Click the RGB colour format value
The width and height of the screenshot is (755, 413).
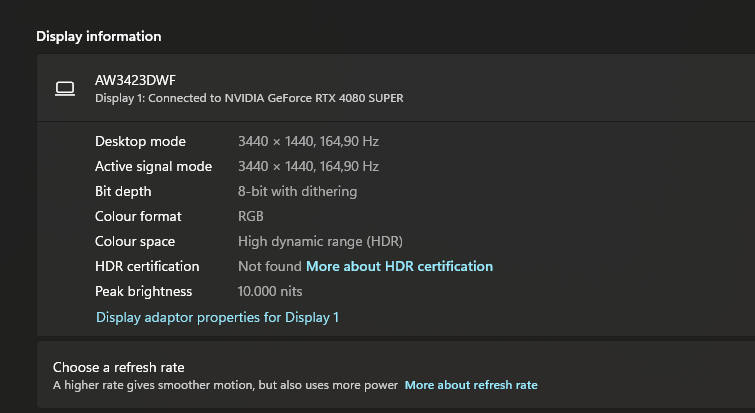[250, 216]
